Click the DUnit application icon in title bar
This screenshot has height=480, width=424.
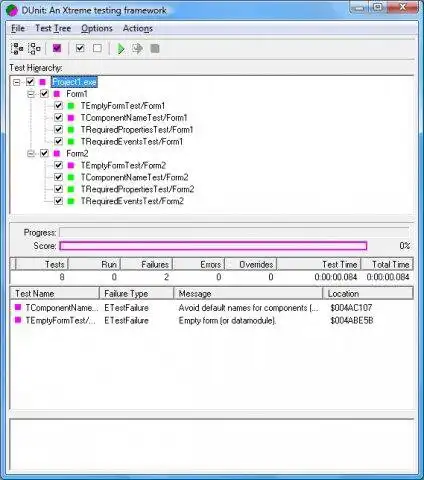point(12,10)
